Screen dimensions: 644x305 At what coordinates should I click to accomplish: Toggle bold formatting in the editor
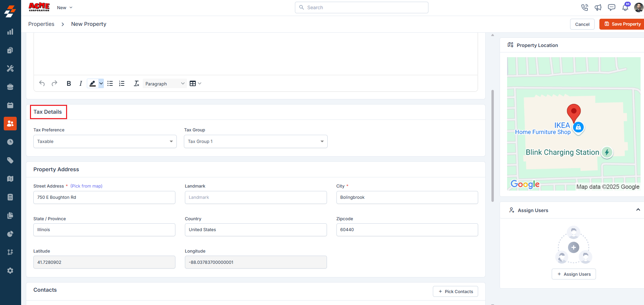pos(69,83)
